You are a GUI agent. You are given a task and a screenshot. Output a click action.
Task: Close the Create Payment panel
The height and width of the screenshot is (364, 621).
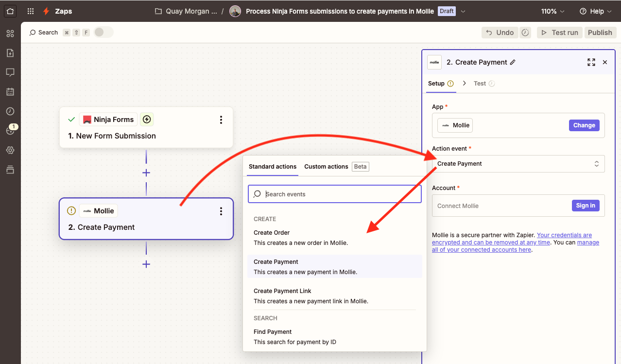605,62
